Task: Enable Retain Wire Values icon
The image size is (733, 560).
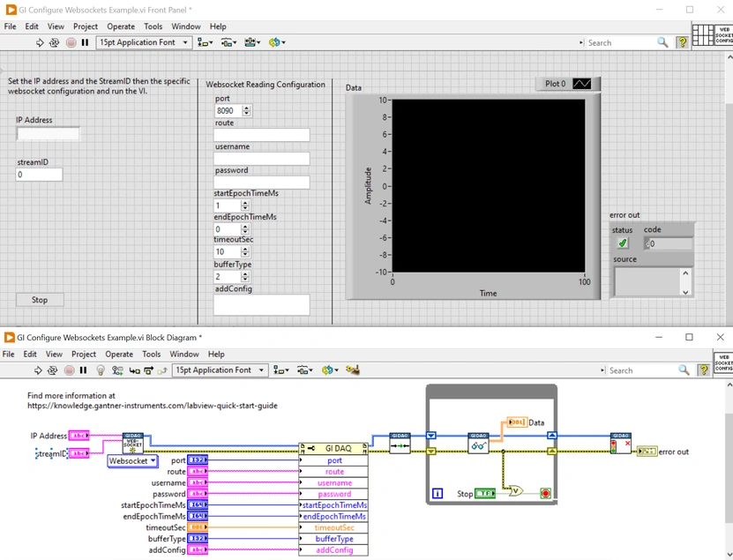Action: point(116,370)
